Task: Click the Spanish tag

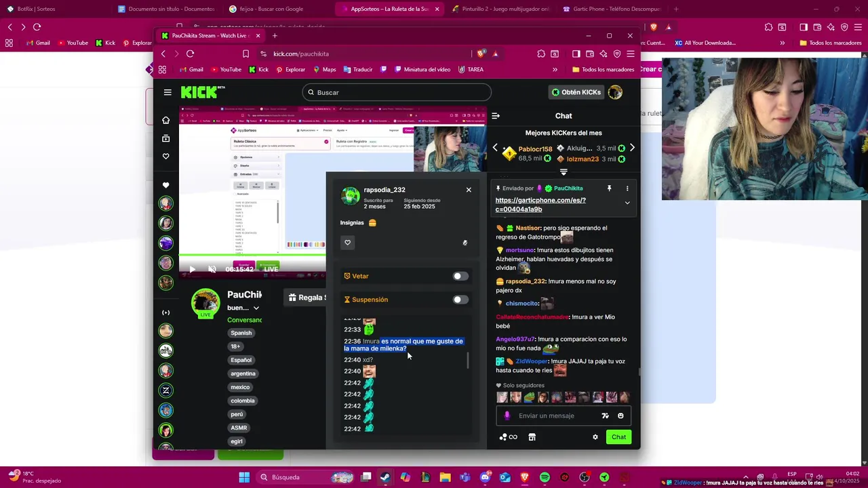Action: [241, 333]
